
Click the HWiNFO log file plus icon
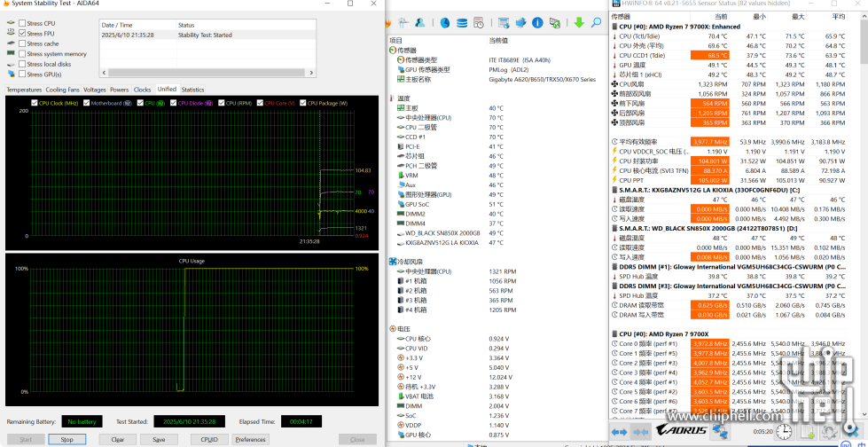point(807,431)
